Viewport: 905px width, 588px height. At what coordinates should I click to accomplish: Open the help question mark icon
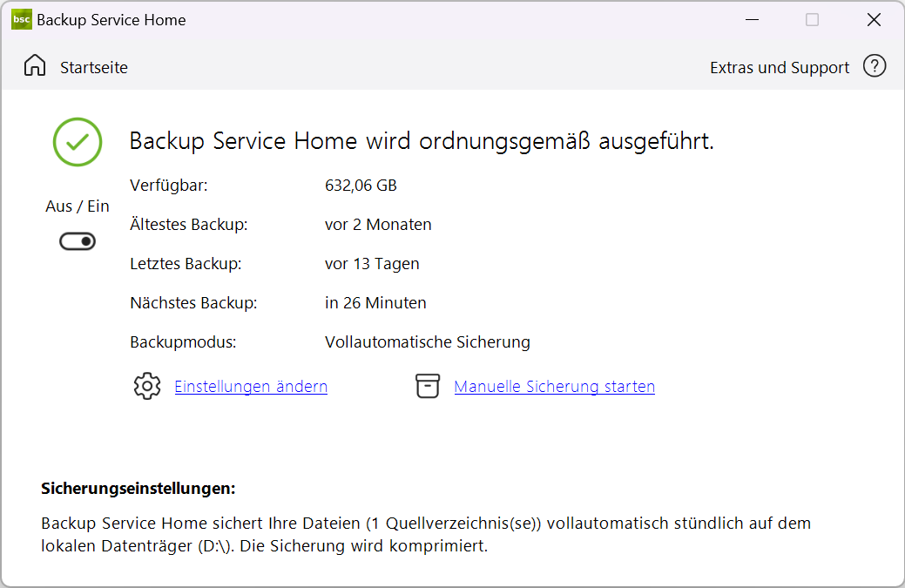[x=875, y=66]
